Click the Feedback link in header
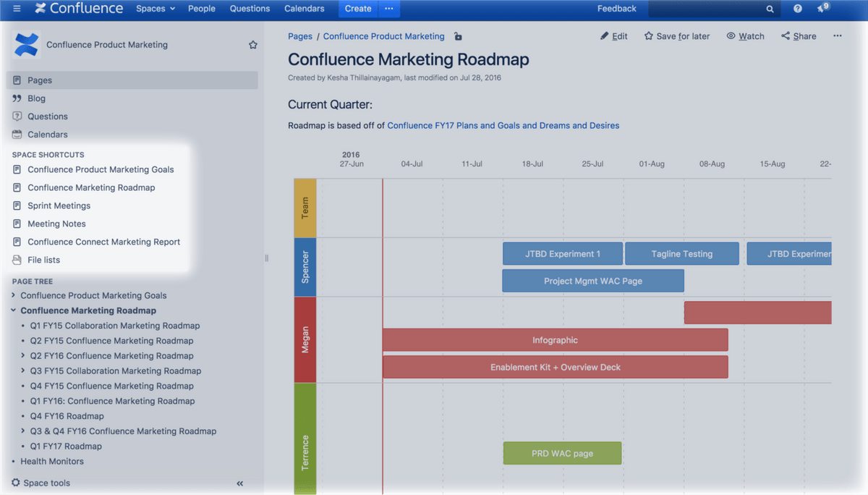Viewport: 868px width, 495px height. (617, 9)
